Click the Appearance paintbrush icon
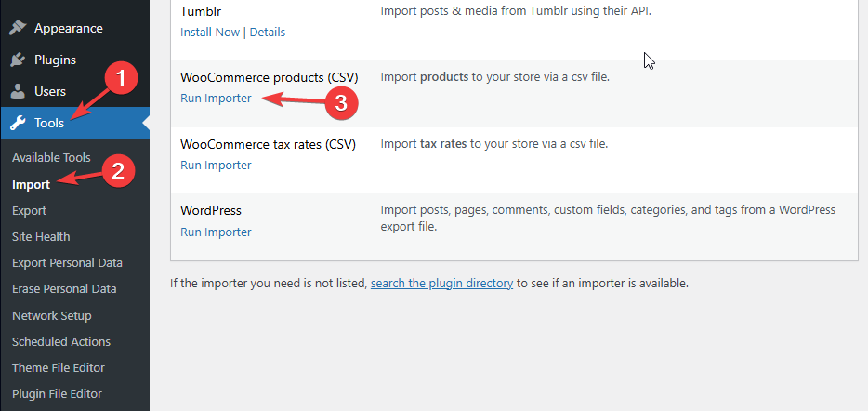 [18, 28]
